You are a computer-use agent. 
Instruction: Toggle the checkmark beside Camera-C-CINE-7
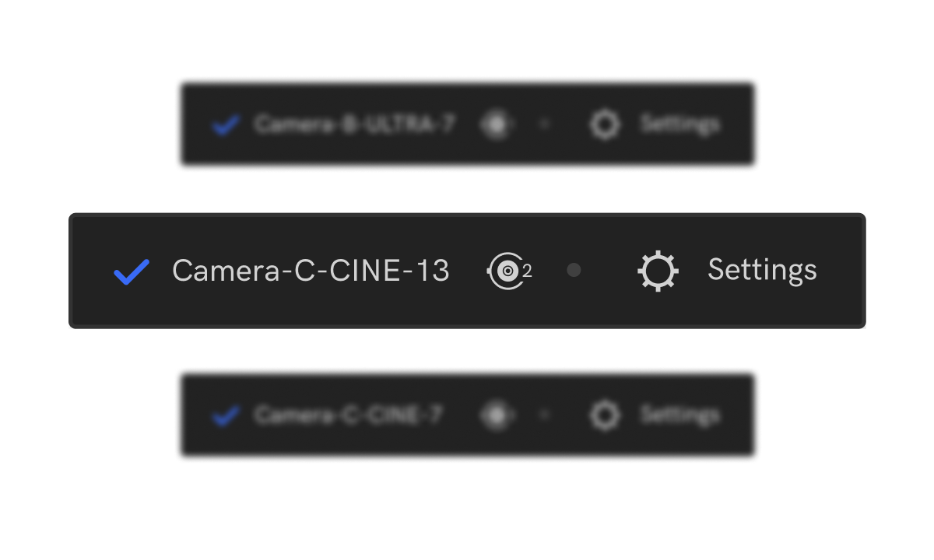tap(226, 416)
